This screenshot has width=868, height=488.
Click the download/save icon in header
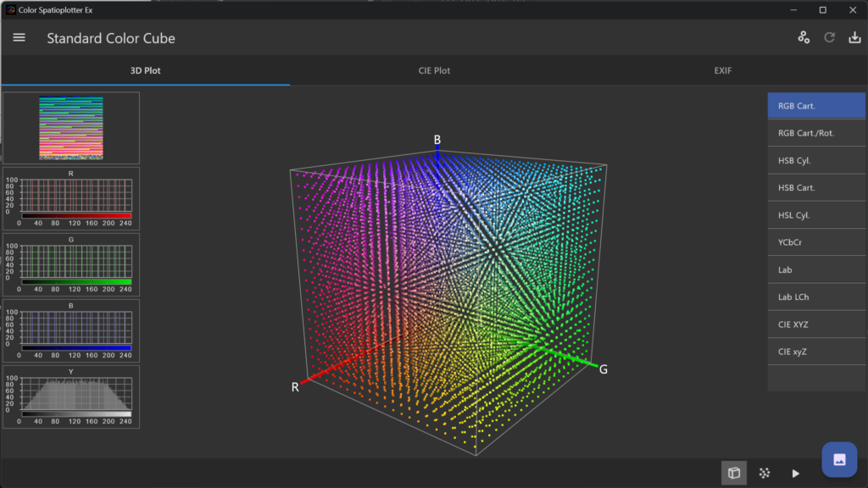[x=854, y=38]
